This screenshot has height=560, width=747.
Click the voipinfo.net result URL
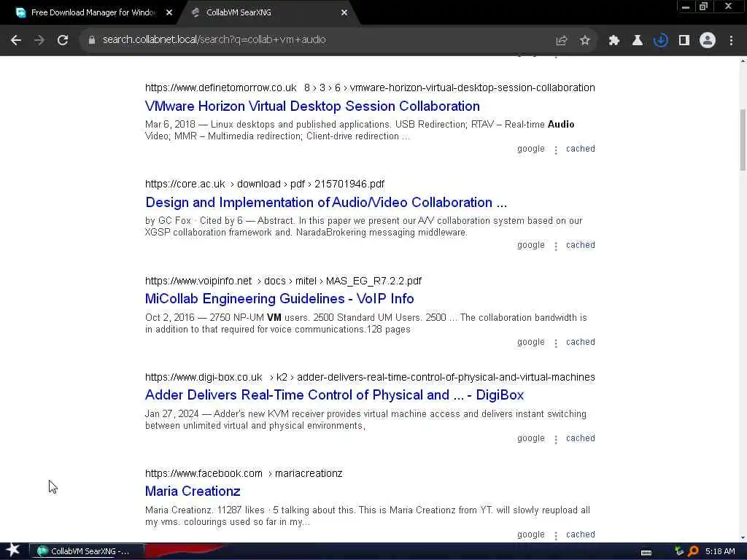(x=283, y=281)
